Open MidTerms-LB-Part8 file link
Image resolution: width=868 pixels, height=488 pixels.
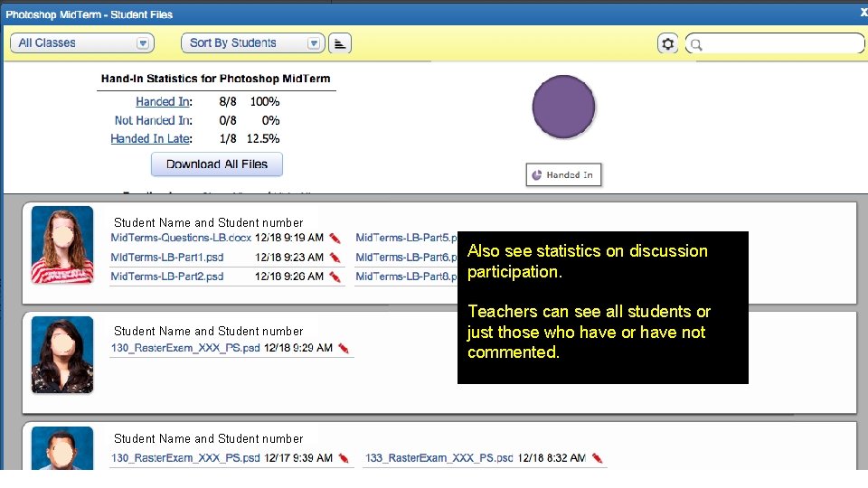coord(406,277)
